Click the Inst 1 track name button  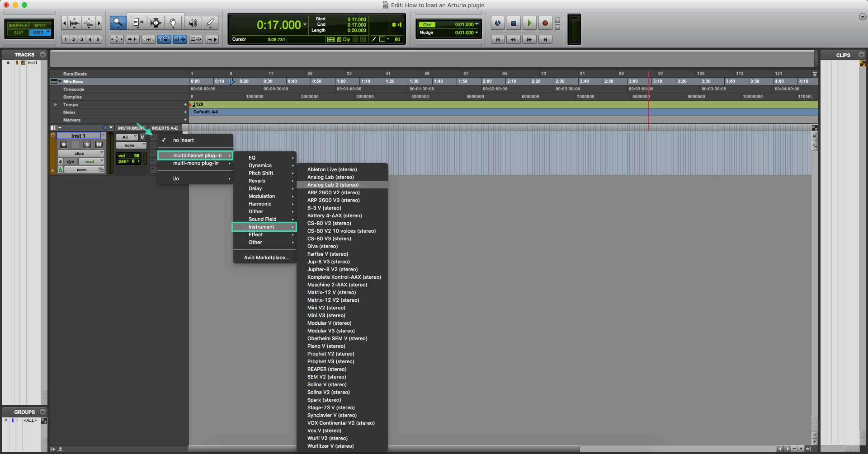coord(78,136)
